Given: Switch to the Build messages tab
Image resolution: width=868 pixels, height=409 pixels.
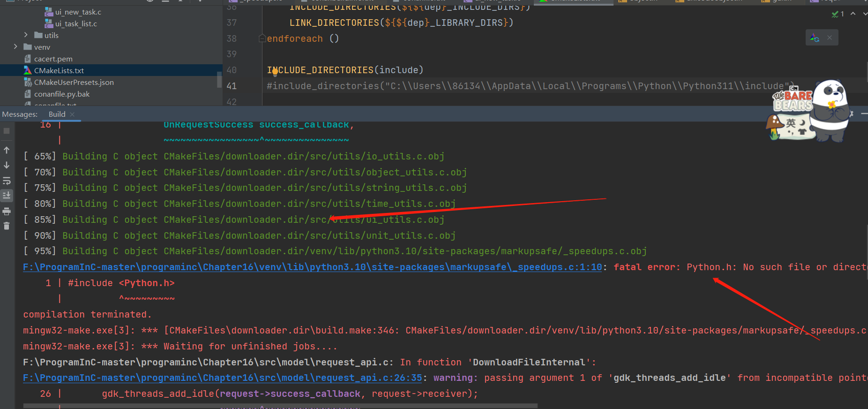Looking at the screenshot, I should coord(57,114).
